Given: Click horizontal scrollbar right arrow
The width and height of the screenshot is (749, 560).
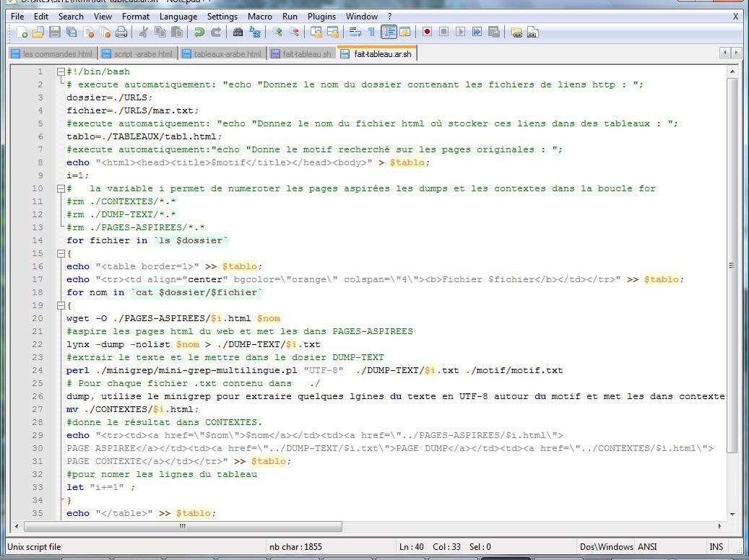Looking at the screenshot, I should 719,526.
